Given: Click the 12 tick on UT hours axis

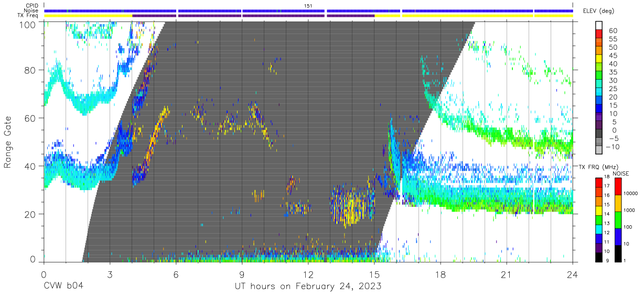Looking at the screenshot, I should click(x=308, y=274).
